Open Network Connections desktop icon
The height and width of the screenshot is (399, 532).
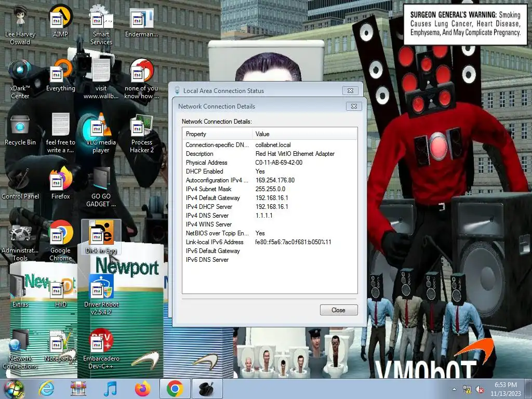[x=20, y=349]
